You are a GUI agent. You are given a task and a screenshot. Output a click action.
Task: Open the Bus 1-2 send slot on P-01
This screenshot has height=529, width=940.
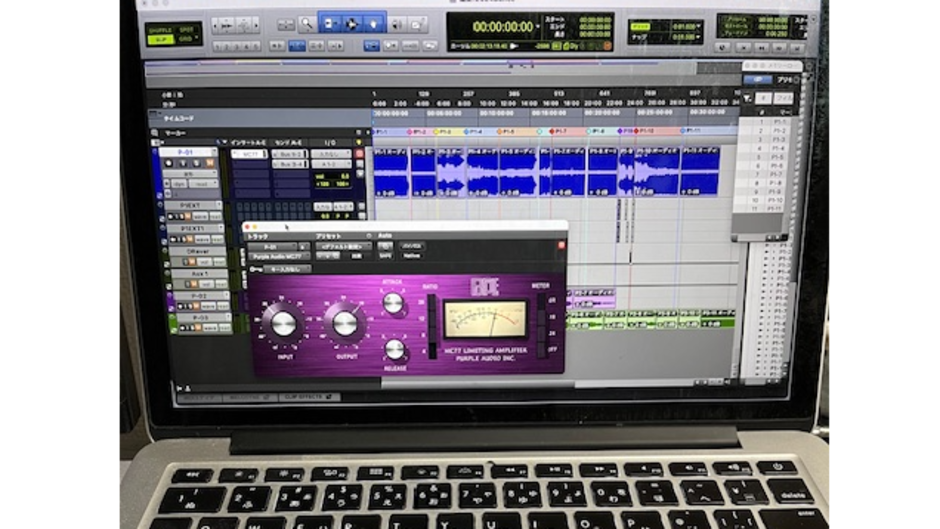(x=290, y=154)
